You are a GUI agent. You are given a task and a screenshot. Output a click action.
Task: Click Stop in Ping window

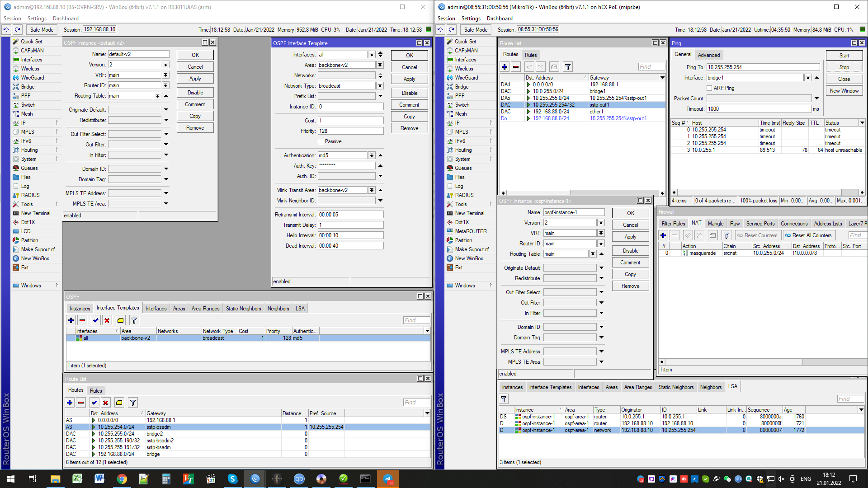tap(844, 67)
